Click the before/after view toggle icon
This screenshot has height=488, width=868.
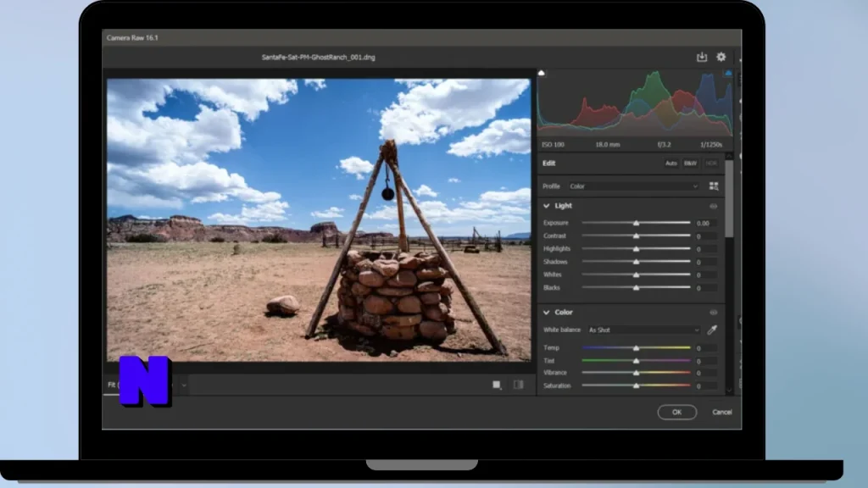tap(518, 385)
